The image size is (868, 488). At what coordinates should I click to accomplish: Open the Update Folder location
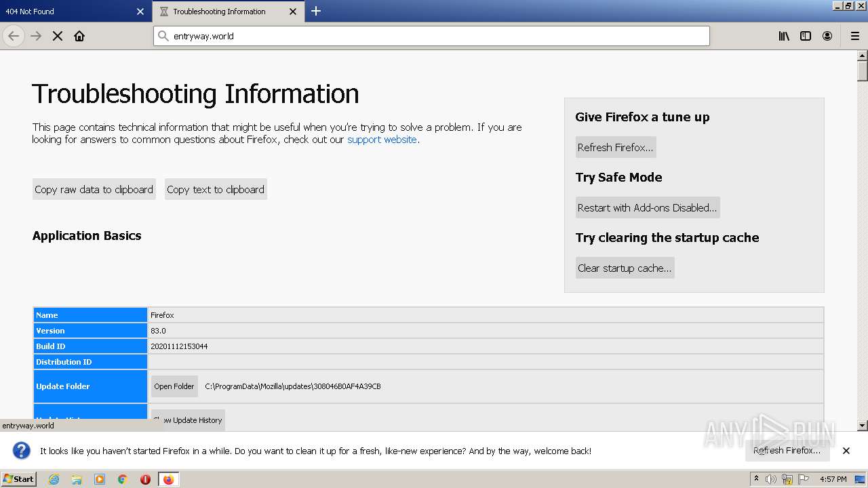pos(174,386)
